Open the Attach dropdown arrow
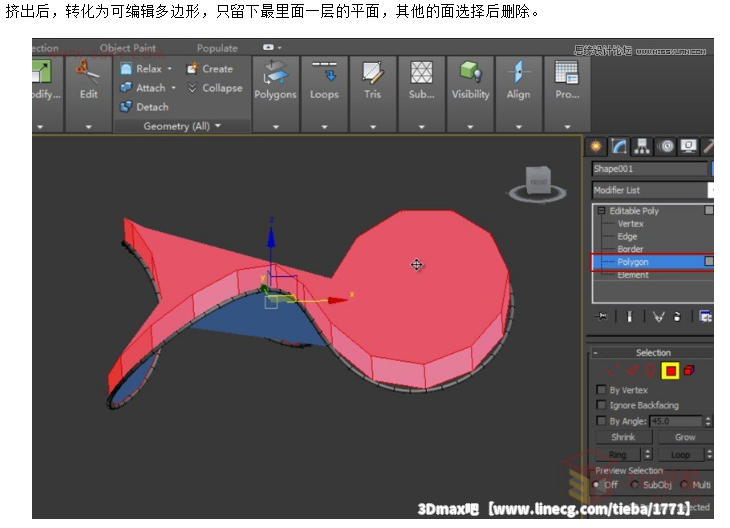730x528 pixels. [174, 88]
